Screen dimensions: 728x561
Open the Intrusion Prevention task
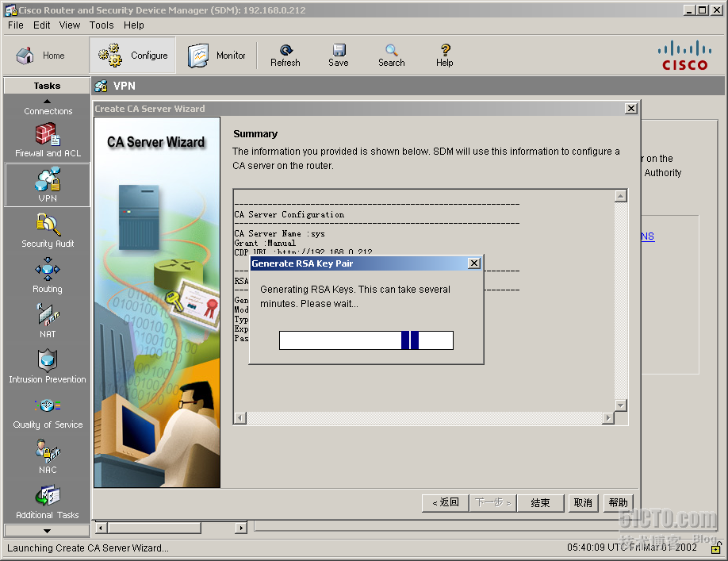pyautogui.click(x=48, y=367)
